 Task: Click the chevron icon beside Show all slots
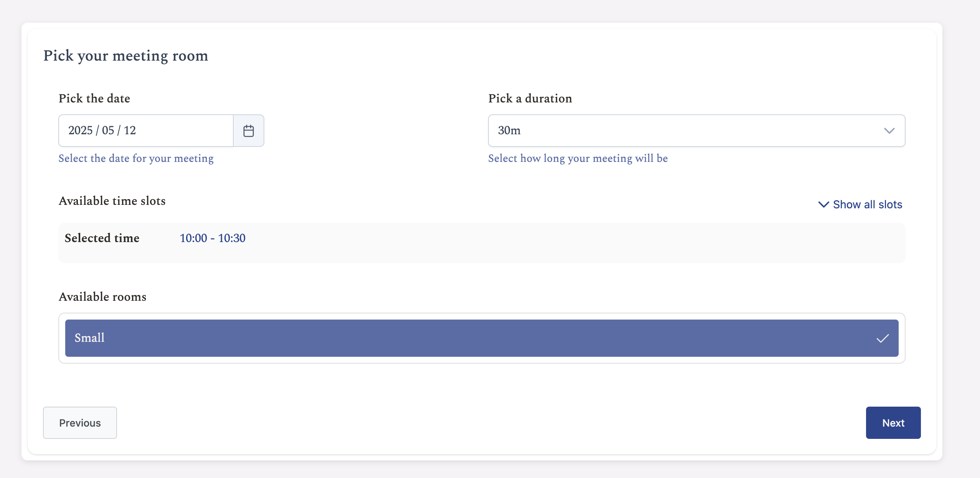pos(823,204)
